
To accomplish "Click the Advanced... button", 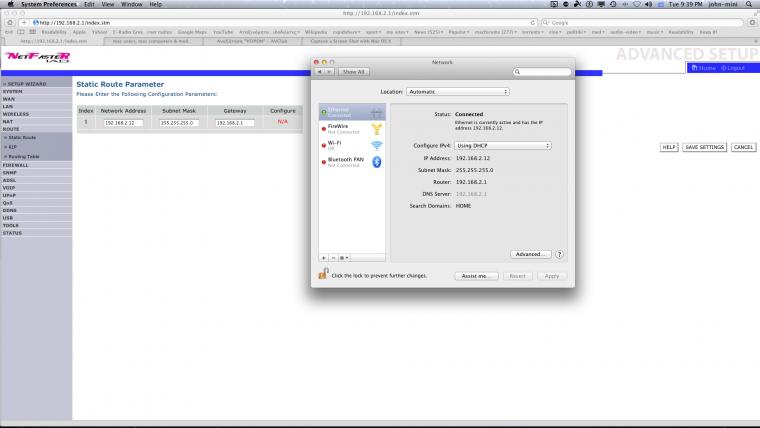I will point(530,254).
